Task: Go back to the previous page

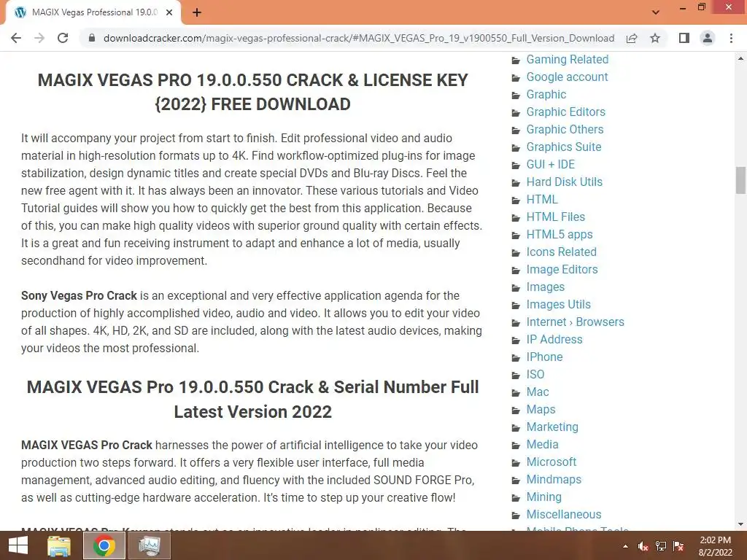Action: 16,38
